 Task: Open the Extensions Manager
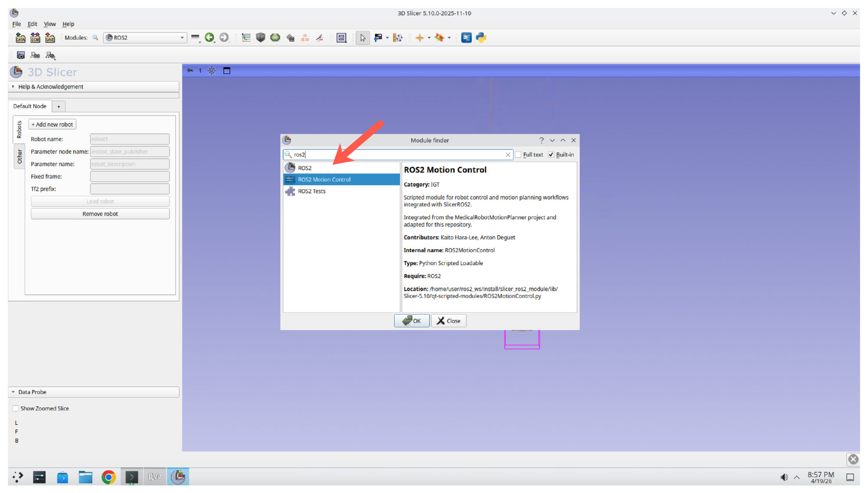466,38
